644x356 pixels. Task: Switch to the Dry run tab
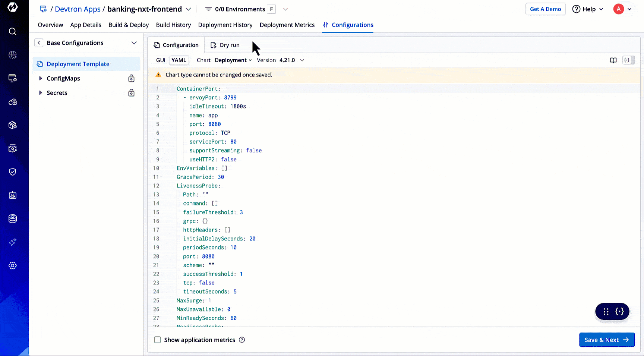[x=225, y=45]
